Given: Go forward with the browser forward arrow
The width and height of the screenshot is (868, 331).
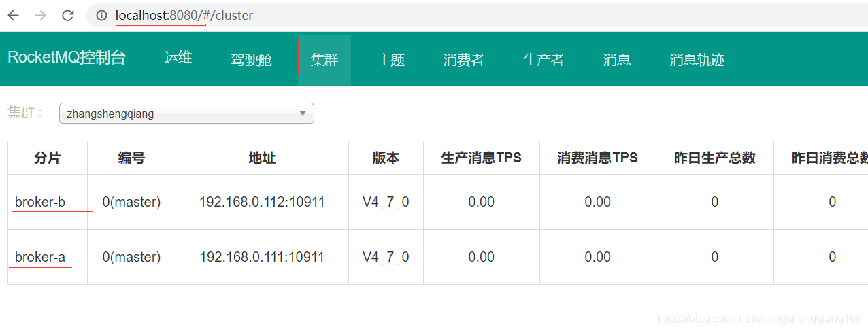Looking at the screenshot, I should (40, 15).
